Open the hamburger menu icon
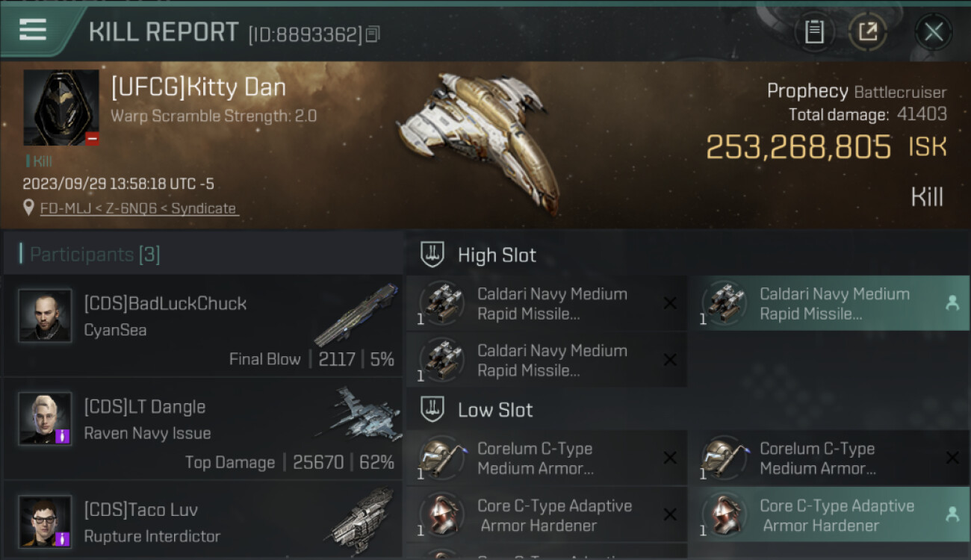 click(x=32, y=30)
